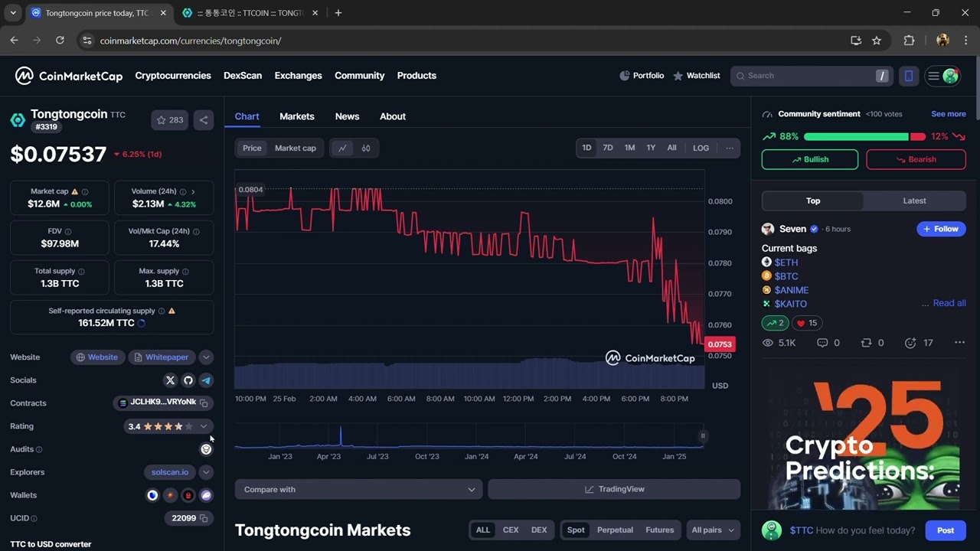The image size is (980, 551).
Task: Open Whitepaper link
Action: [162, 357]
